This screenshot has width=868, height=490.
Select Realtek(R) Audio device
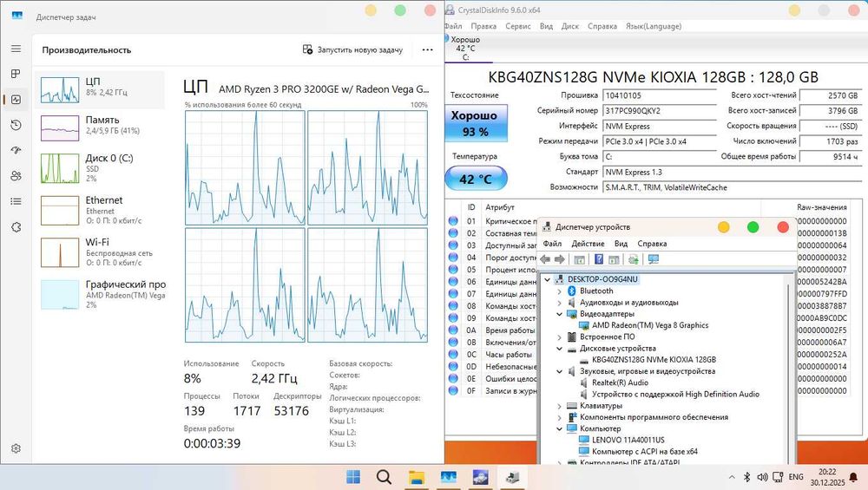coord(620,382)
